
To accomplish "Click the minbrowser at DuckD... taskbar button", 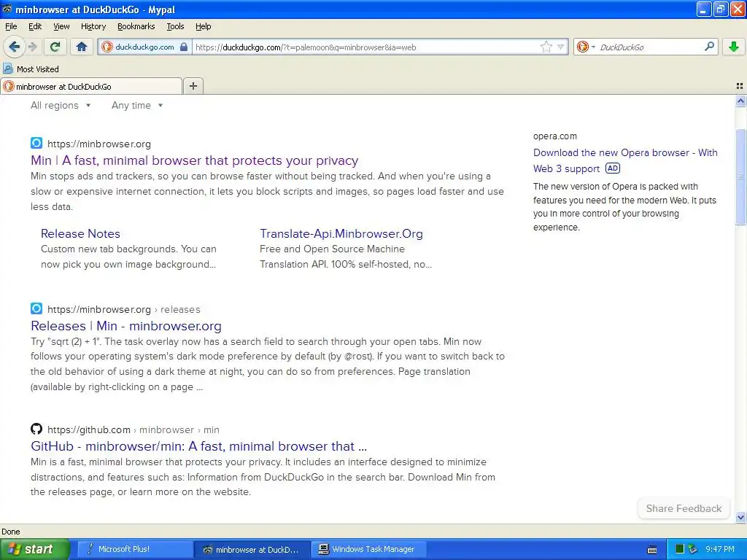I will point(252,549).
